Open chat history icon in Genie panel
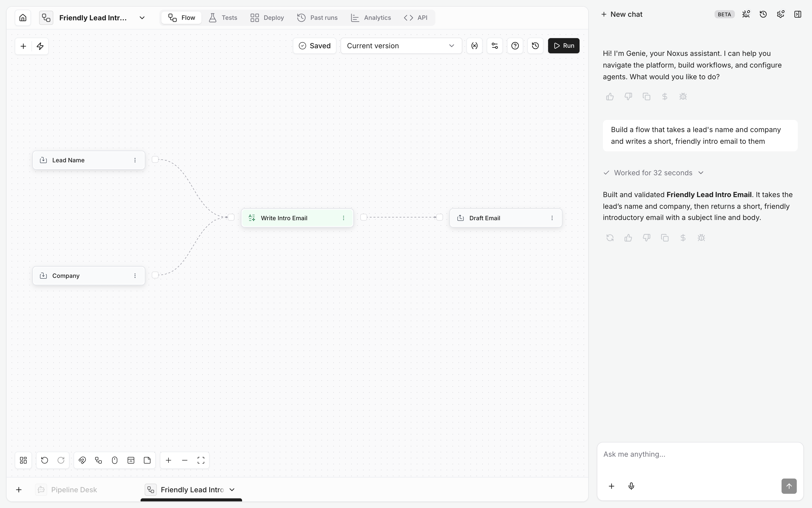Screen dimensions: 812x508 click(763, 14)
